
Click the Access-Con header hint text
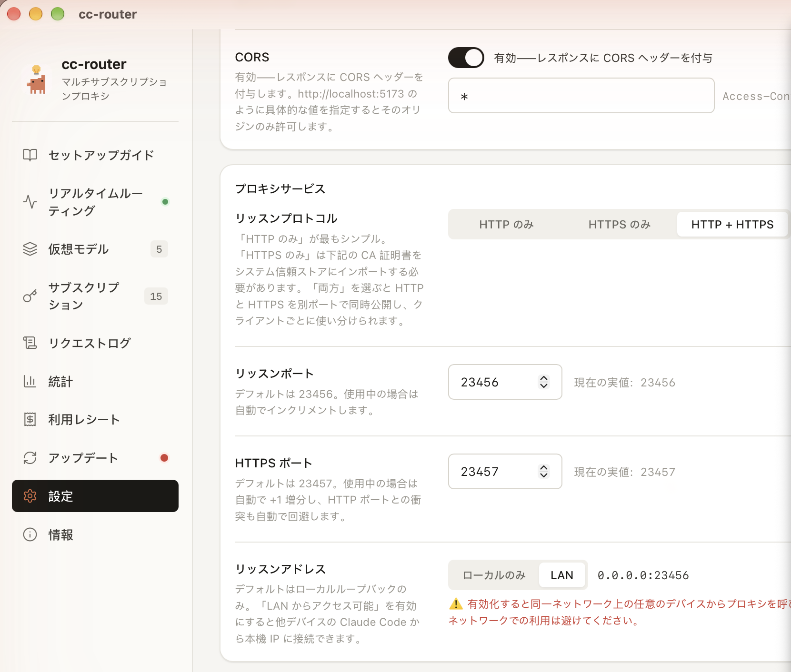[756, 96]
